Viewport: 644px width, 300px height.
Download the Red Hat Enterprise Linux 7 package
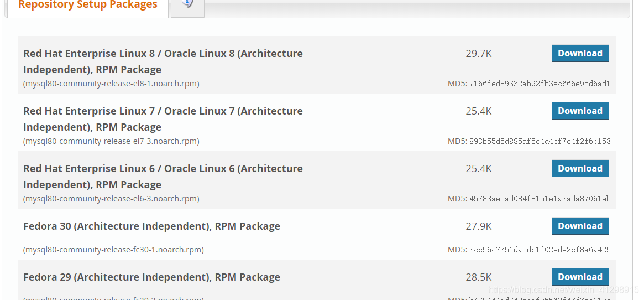click(580, 111)
